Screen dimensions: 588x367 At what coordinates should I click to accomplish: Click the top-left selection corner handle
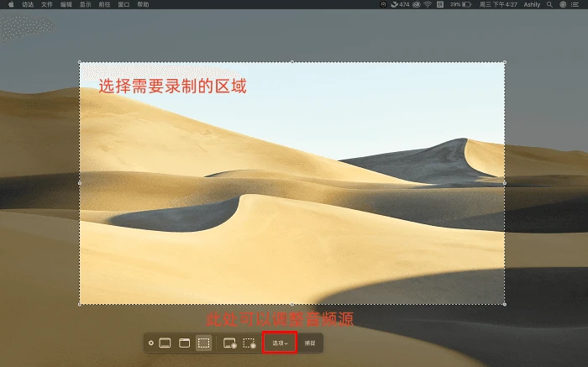(80, 62)
